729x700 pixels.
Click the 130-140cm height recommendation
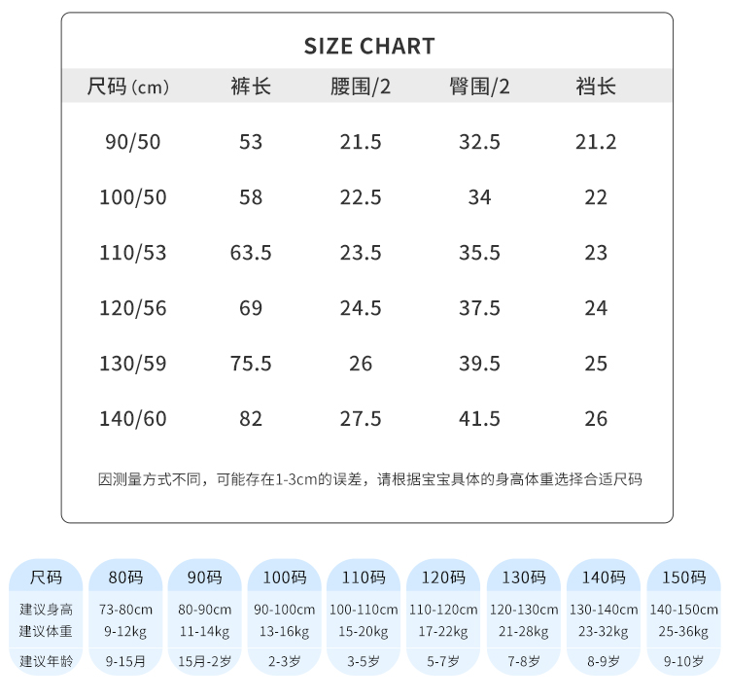click(x=603, y=610)
